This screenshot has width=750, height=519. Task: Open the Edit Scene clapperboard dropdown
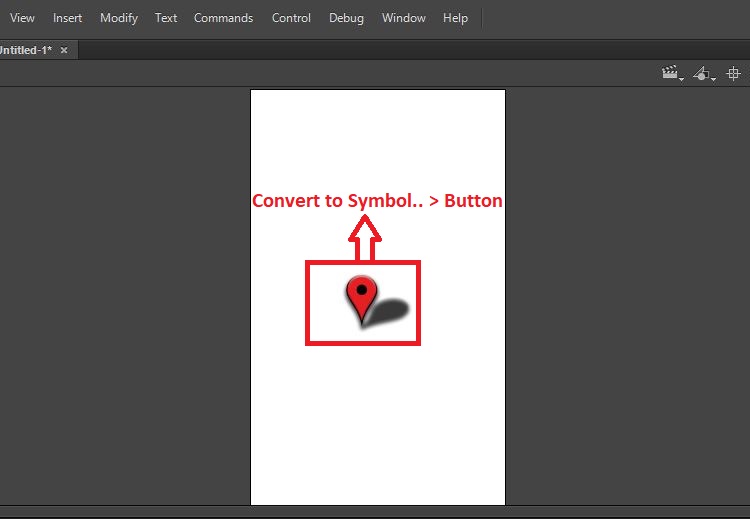[x=673, y=74]
